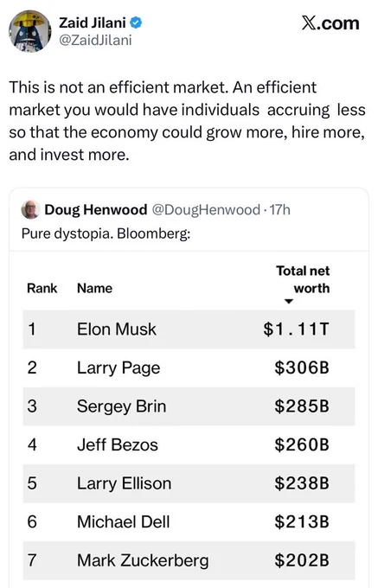378x588 pixels.
Task: Click the sort arrow under Total net worth
Action: [x=288, y=301]
